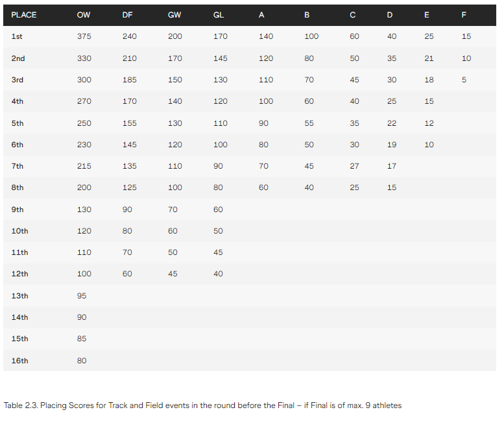
Task: Select the OW column header
Action: (84, 15)
